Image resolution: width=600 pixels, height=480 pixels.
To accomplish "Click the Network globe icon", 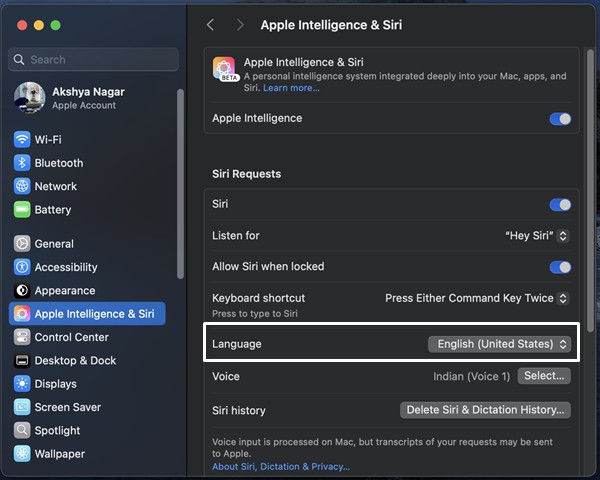I will click(x=22, y=186).
